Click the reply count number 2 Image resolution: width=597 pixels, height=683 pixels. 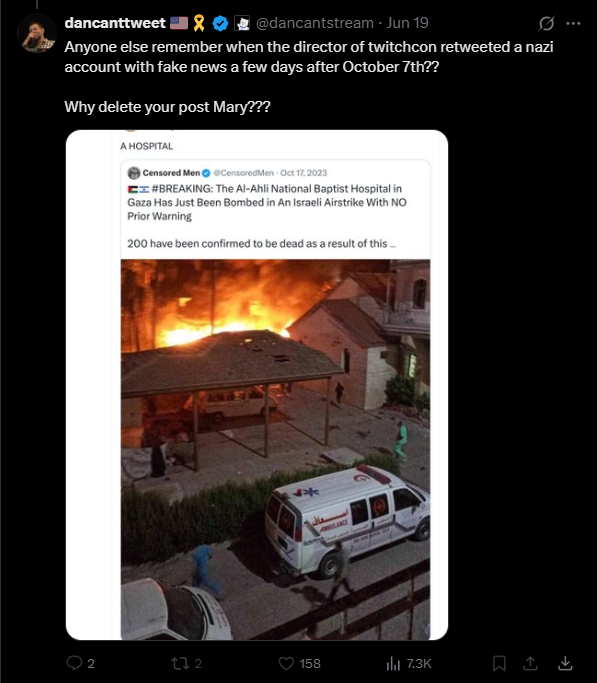click(x=91, y=663)
